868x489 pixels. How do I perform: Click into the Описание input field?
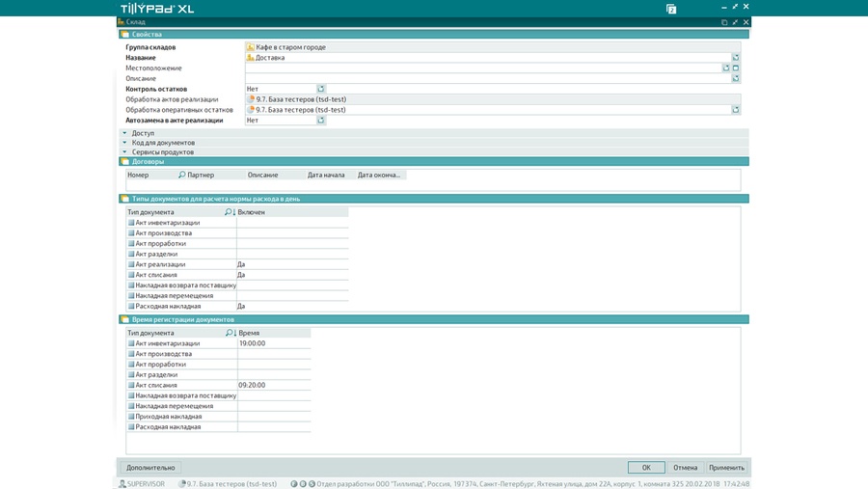(x=488, y=79)
